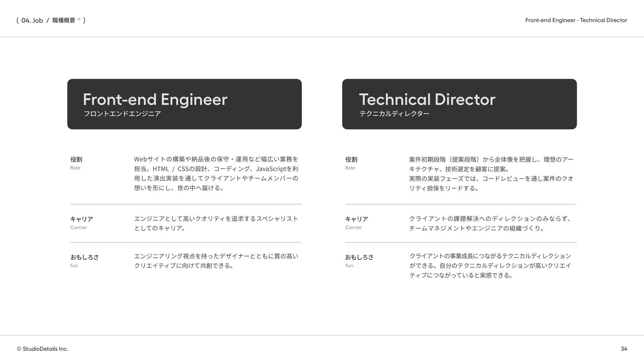Select the キャリア Carrier label under Front-end Engineer
Screen dimensions: 644x362
coord(82,223)
